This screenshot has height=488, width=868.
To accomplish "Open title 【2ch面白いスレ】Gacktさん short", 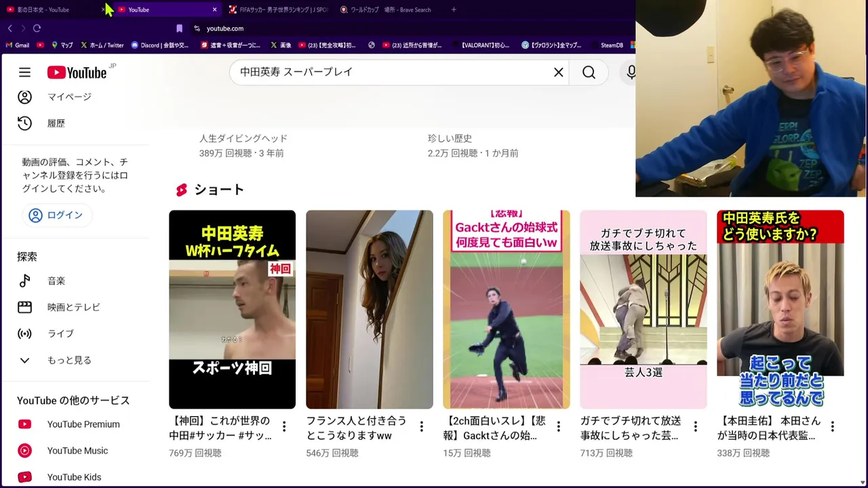I will click(x=495, y=428).
